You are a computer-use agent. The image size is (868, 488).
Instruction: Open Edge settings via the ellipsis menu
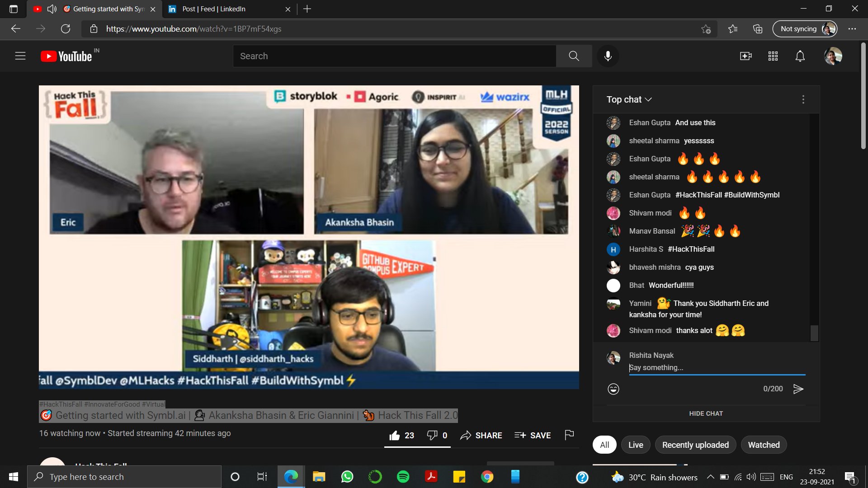[853, 28]
